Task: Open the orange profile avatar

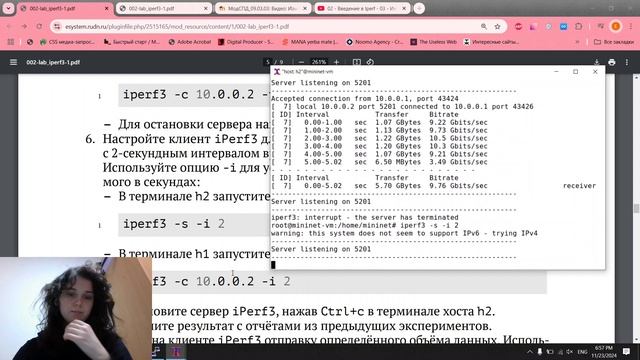Action: [x=616, y=27]
